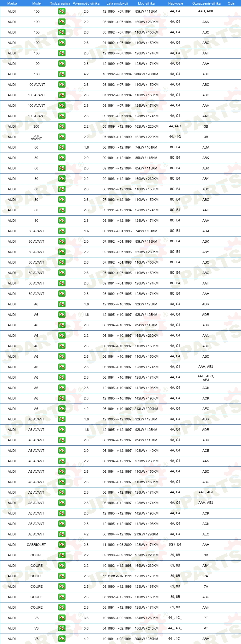Image resolution: width=241 pixels, height=644 pixels.
Task: Select production years 02.1993 -> 07.1995
Action: point(117,252)
